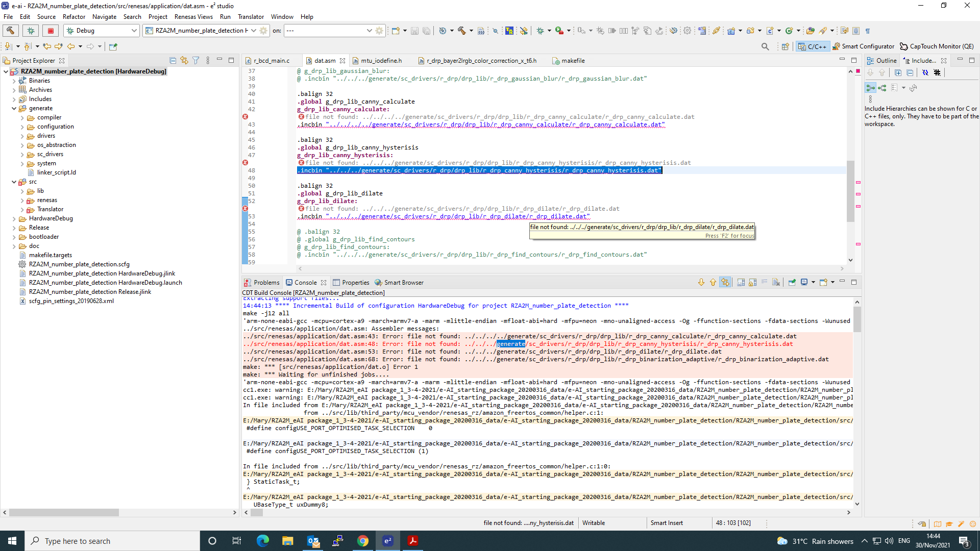
Task: Open the Open Console dropdown arrow
Action: coord(833,283)
